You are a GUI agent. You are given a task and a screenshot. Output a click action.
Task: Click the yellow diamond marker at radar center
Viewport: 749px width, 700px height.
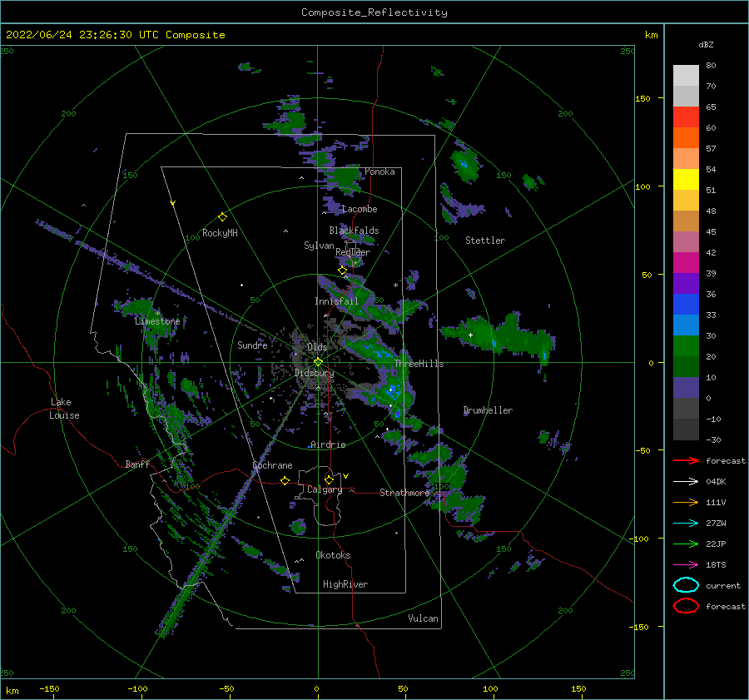[x=318, y=362]
